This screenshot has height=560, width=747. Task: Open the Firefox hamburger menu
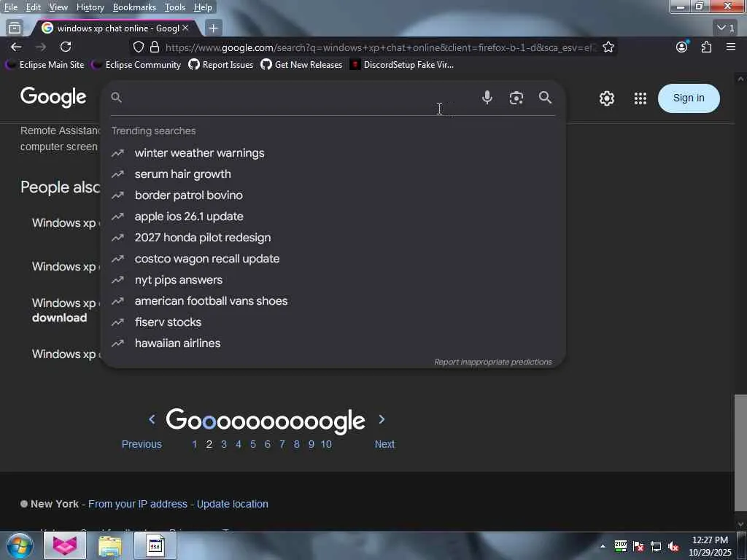pos(731,47)
